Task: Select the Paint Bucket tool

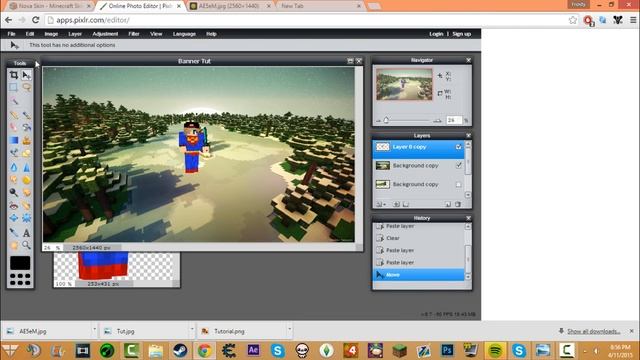Action: pos(27,127)
